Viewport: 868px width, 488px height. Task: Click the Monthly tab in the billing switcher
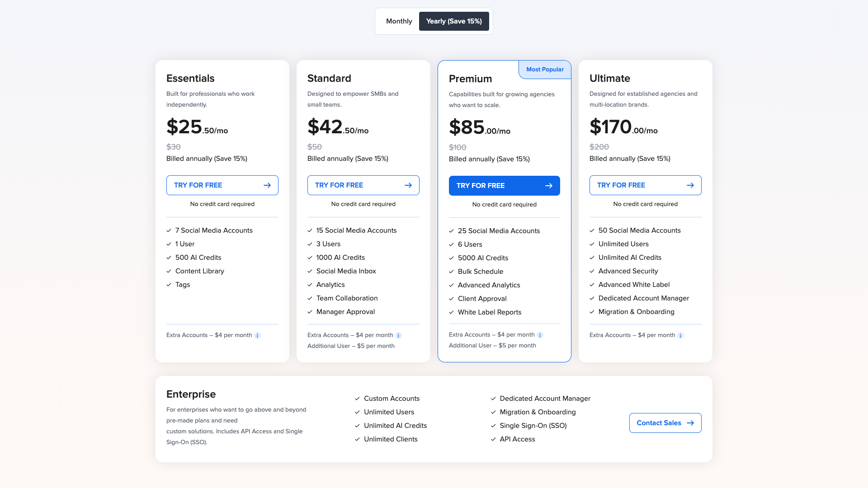tap(399, 21)
